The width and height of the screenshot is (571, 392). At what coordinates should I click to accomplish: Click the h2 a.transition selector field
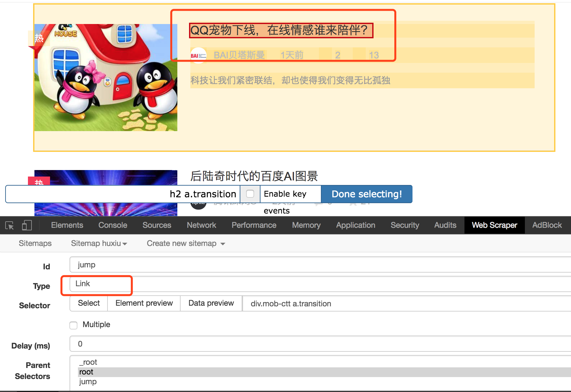click(123, 194)
